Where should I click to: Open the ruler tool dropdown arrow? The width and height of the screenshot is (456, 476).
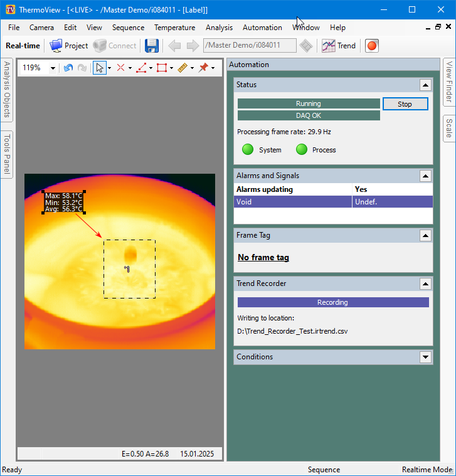click(192, 68)
